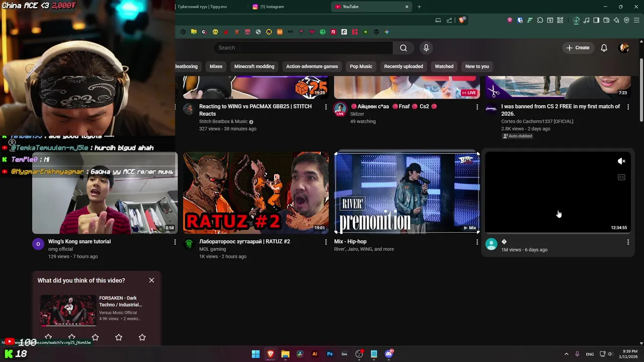This screenshot has width=644, height=362.
Task: Open the account avatar menu on YouTube
Action: [624, 48]
